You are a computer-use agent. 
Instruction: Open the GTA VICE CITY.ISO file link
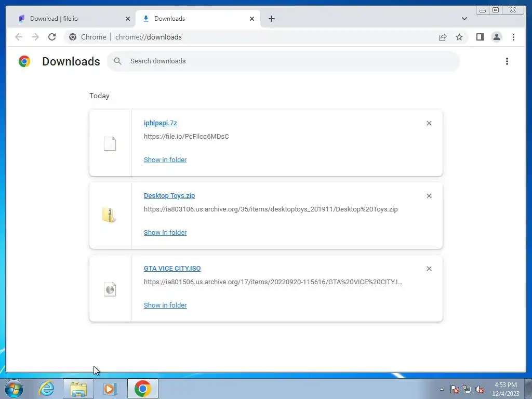tap(172, 269)
